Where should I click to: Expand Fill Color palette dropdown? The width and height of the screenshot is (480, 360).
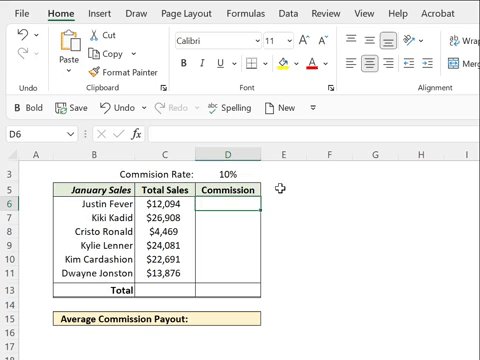tap(296, 63)
